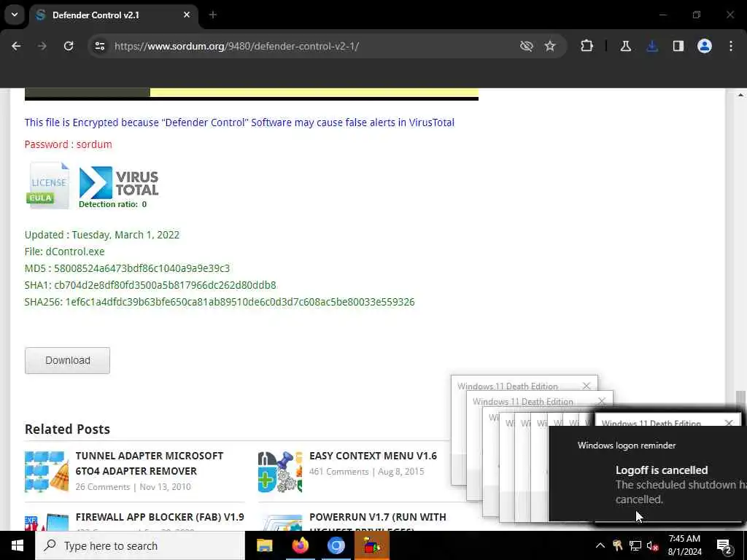Image resolution: width=747 pixels, height=560 pixels.
Task: Click the taskbar search box
Action: [x=140, y=545]
